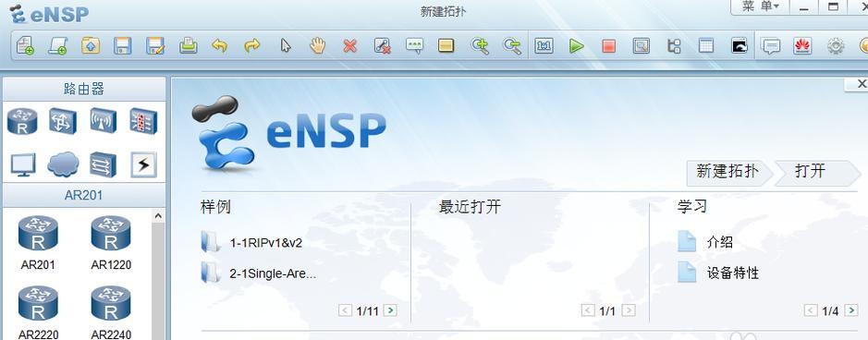Image resolution: width=868 pixels, height=340 pixels.
Task: Redo the last action
Action: click(x=252, y=45)
